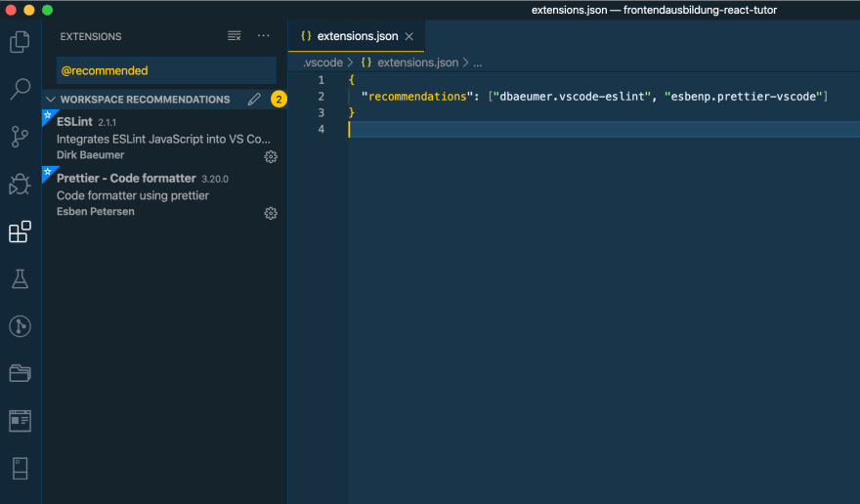Edit workspace recommendations with pencil icon

click(x=254, y=100)
